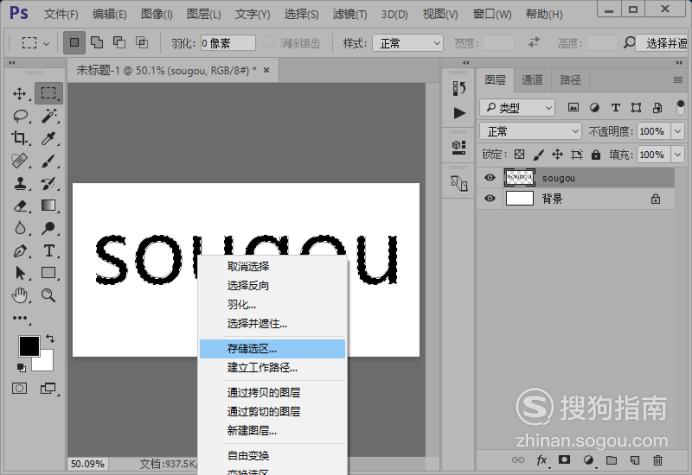Create a new layer group folder
Image resolution: width=692 pixels, height=475 pixels.
pyautogui.click(x=611, y=460)
